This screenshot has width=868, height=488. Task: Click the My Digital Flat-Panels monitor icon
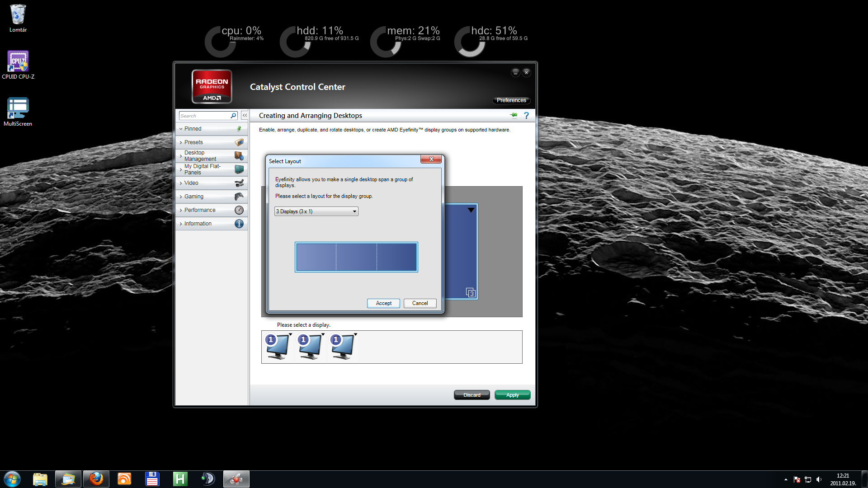(x=239, y=169)
